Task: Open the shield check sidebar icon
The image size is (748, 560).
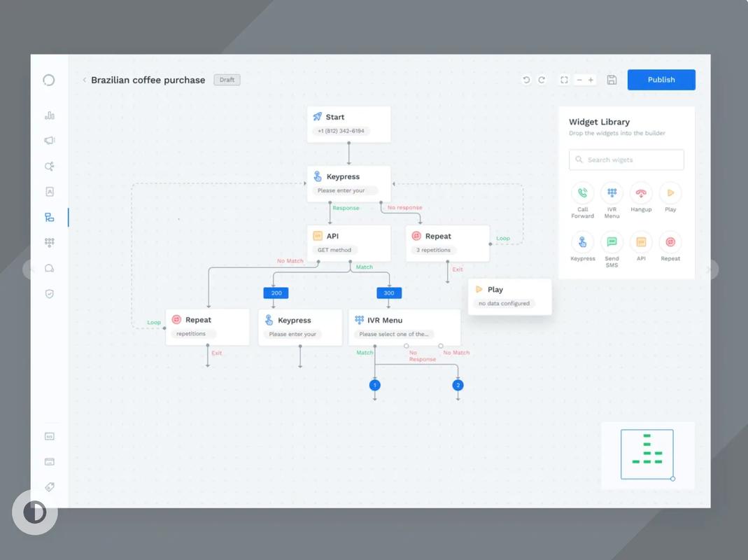Action: pyautogui.click(x=49, y=293)
